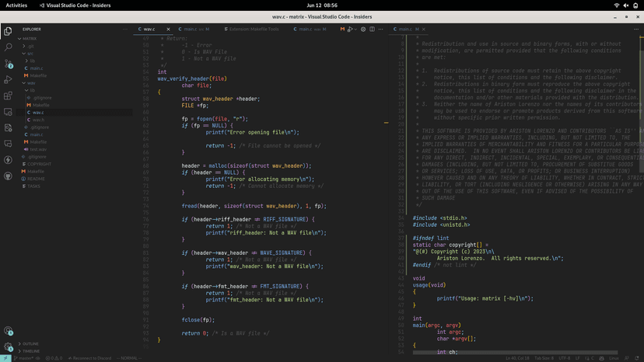Viewport: 644px width, 362px height.
Task: Open the Accounts icon in activity bar
Action: pos(8,331)
